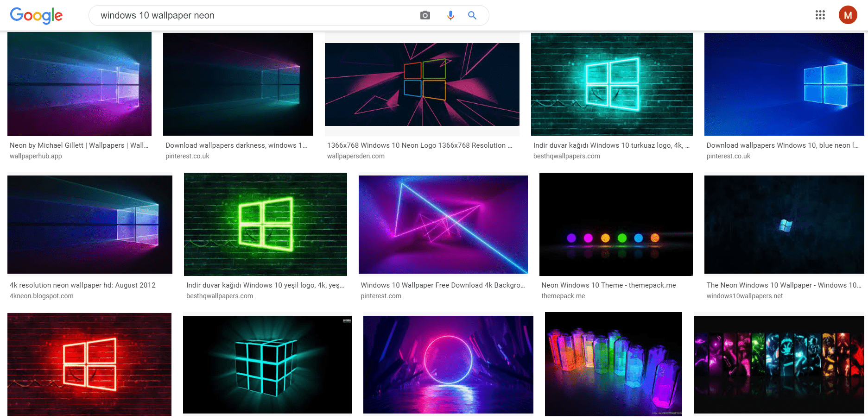Open the turquoise brick wall logo thumbnail
This screenshot has height=420, width=868.
click(x=612, y=84)
